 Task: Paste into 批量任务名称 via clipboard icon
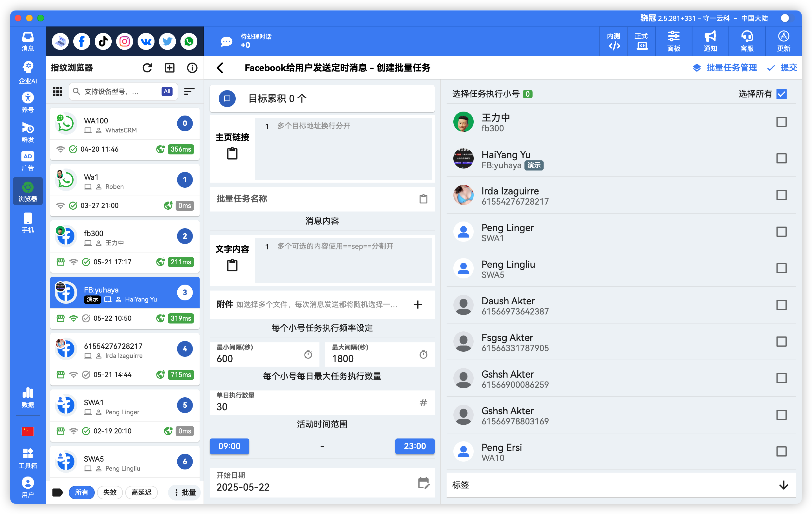tap(423, 199)
